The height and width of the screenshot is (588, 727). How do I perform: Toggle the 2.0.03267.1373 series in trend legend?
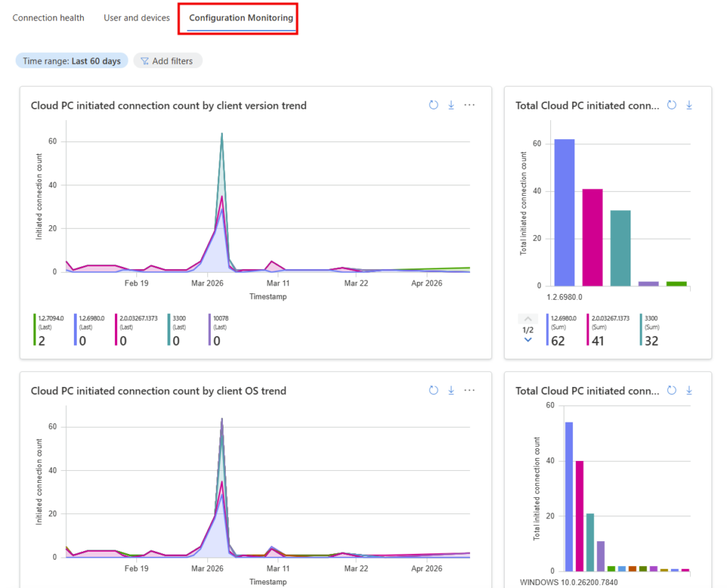[x=136, y=330]
